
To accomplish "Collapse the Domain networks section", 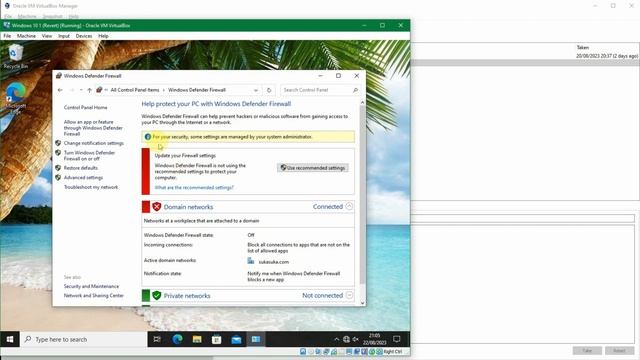I will point(349,207).
